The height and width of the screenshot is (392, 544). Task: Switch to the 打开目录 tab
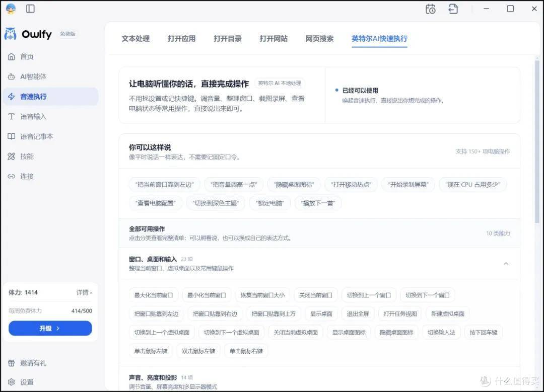tap(228, 38)
